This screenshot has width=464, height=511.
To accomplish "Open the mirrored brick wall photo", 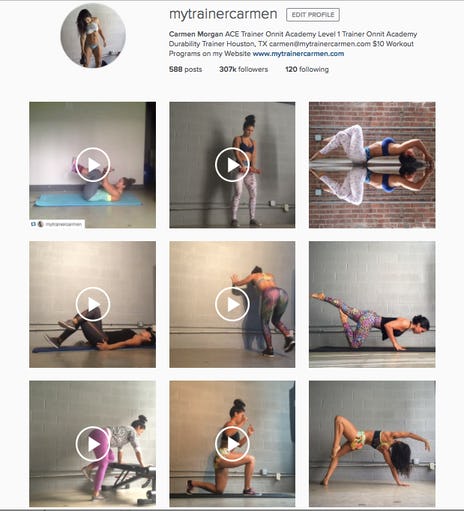I will pyautogui.click(x=372, y=165).
